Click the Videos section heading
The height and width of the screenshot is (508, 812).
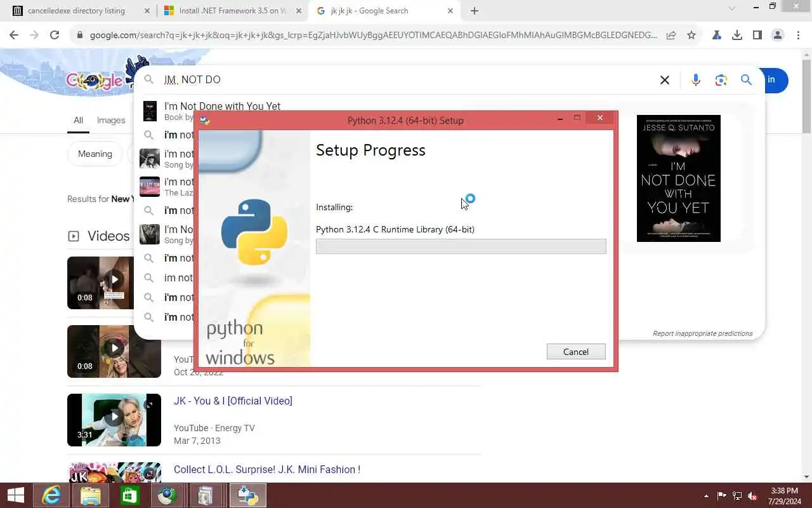[x=108, y=236]
